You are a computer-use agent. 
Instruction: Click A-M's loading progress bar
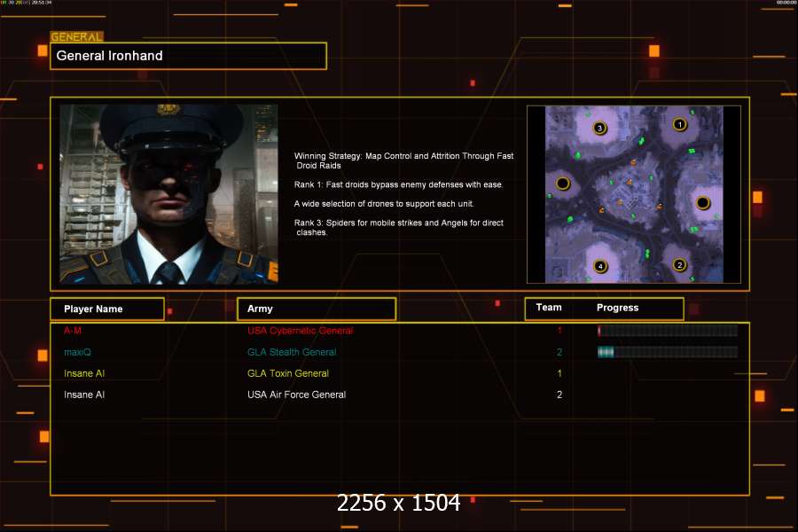click(667, 331)
